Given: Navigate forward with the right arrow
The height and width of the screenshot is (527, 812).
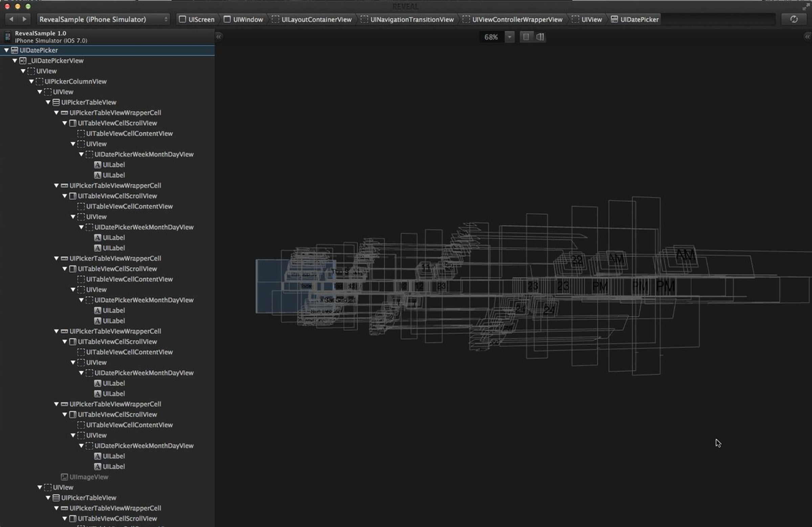Looking at the screenshot, I should [x=24, y=19].
